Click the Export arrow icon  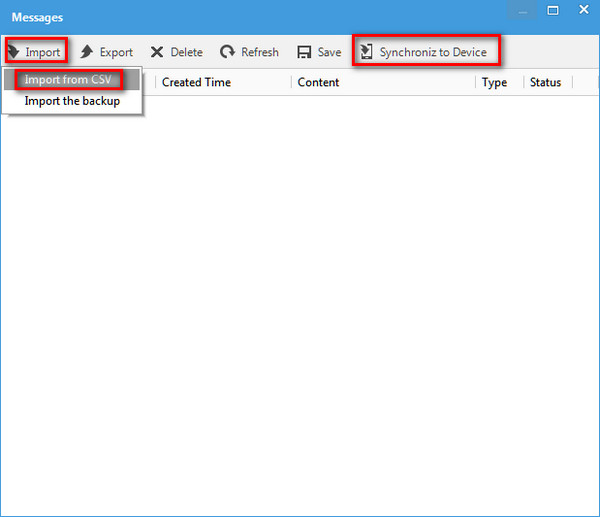coord(87,52)
